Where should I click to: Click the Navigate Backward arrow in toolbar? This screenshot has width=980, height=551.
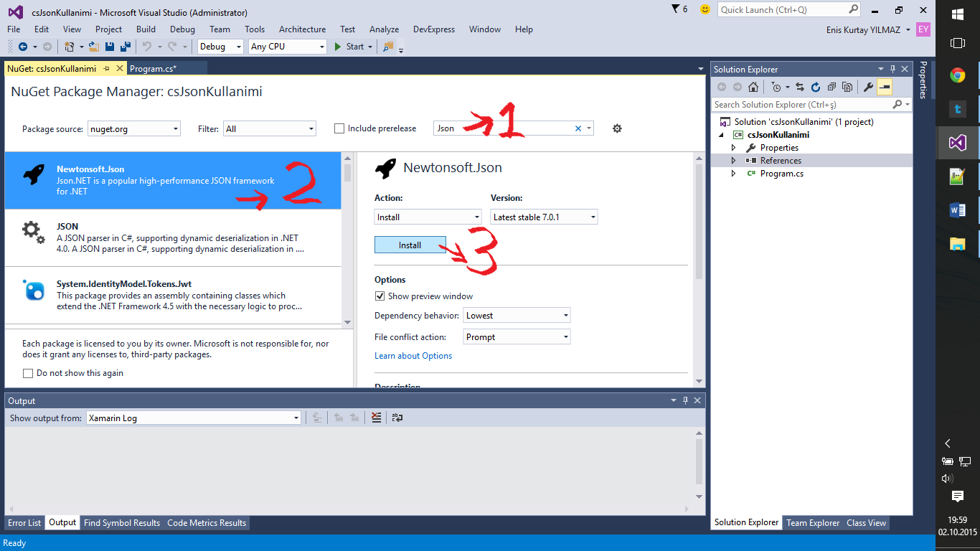pyautogui.click(x=22, y=46)
